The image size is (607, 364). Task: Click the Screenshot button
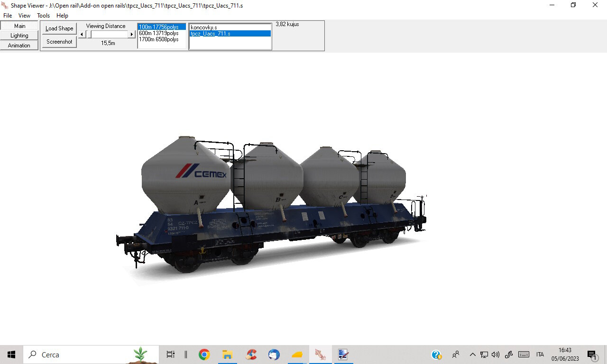tap(59, 42)
